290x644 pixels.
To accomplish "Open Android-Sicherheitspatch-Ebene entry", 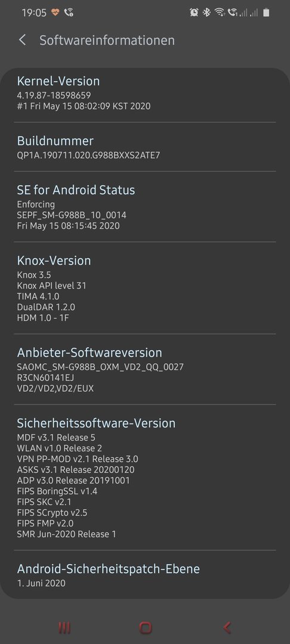I will (145, 574).
